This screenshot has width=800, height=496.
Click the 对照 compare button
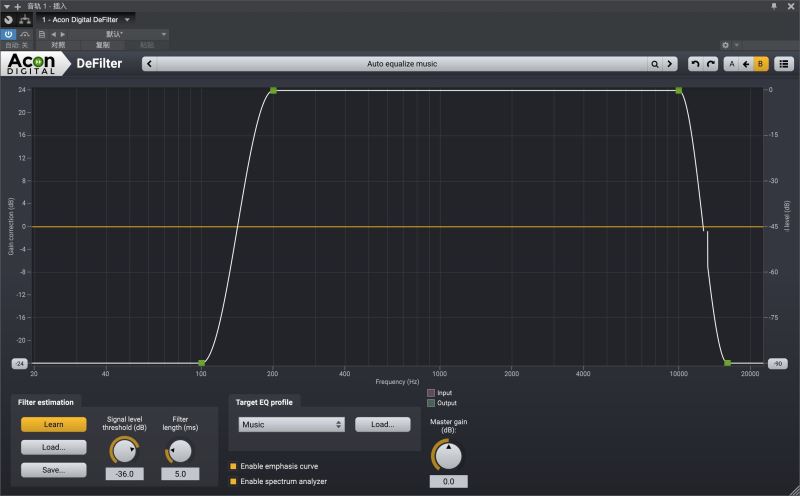coord(58,45)
